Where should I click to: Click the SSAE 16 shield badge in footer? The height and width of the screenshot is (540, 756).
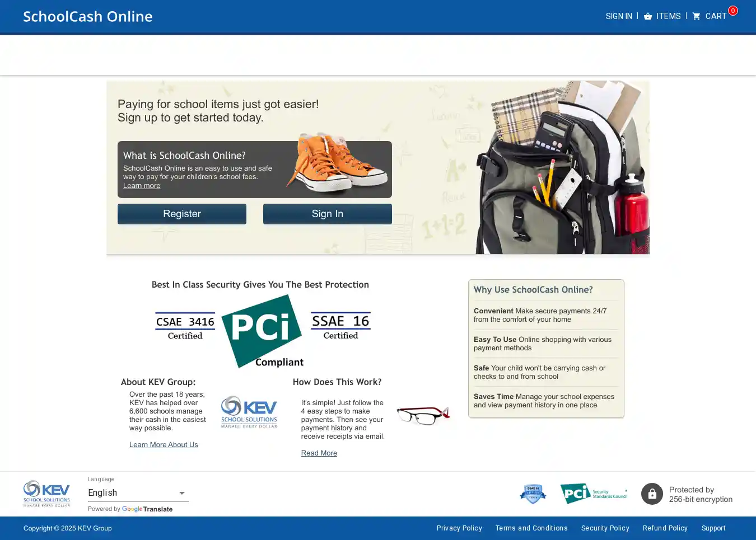pos(533,494)
